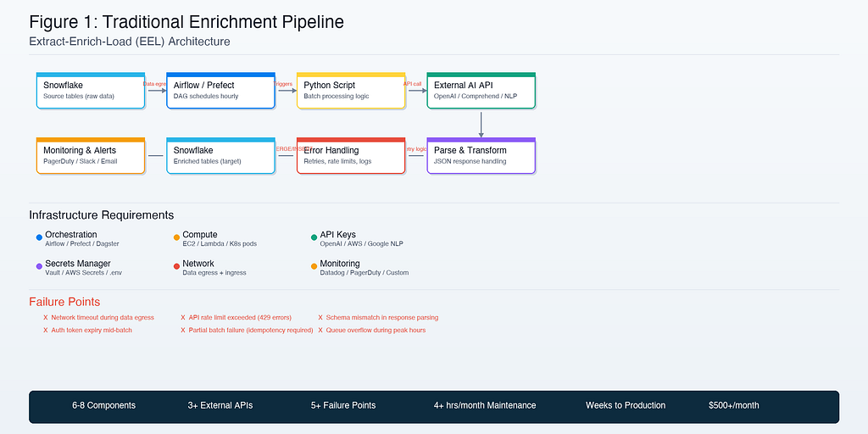Click Enriched tables (target) text
The width and height of the screenshot is (868, 434).
(207, 162)
